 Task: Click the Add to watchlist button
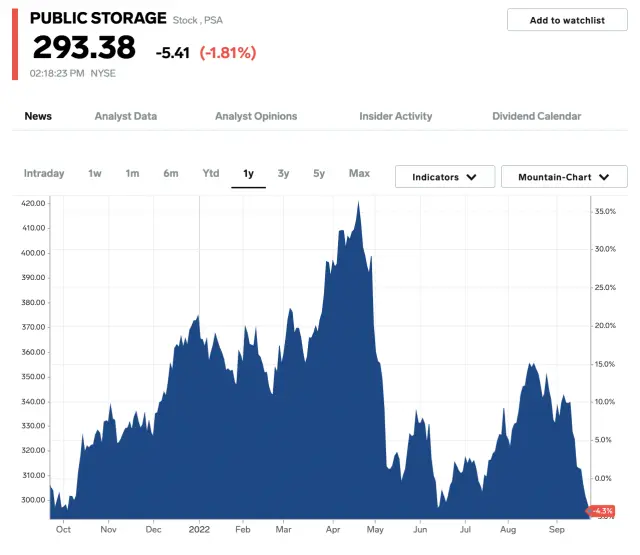coord(566,20)
